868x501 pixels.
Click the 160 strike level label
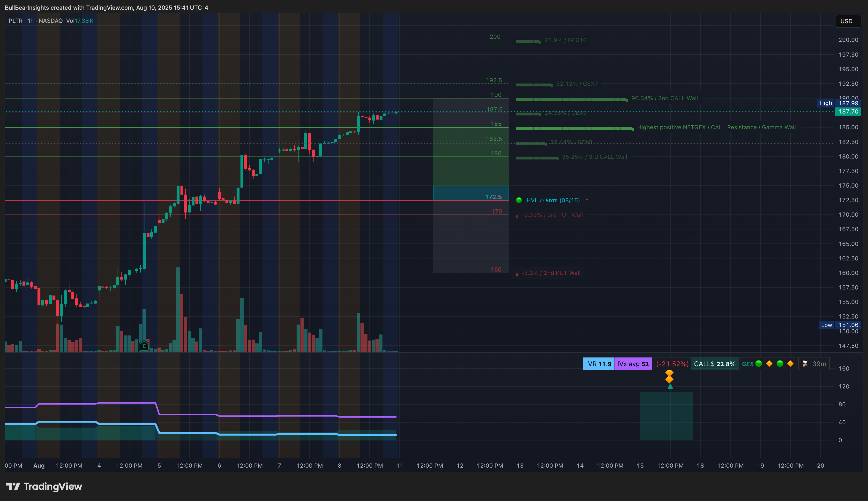(x=496, y=270)
